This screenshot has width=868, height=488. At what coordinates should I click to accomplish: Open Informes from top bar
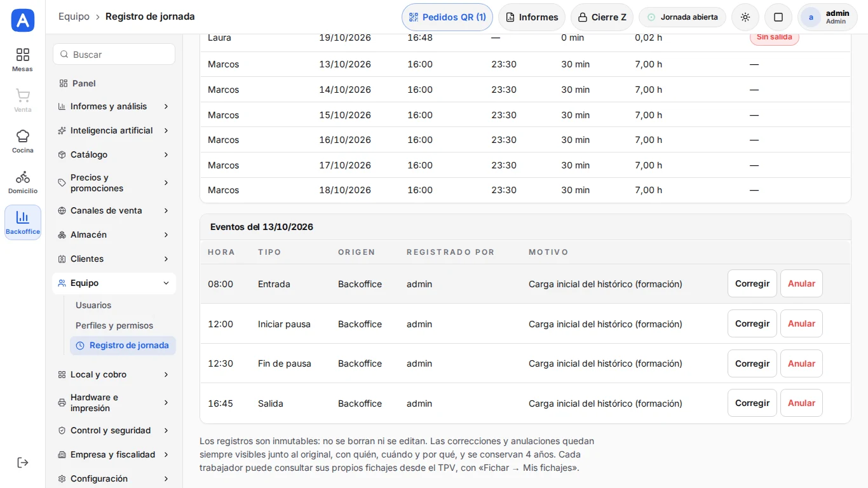click(x=532, y=17)
